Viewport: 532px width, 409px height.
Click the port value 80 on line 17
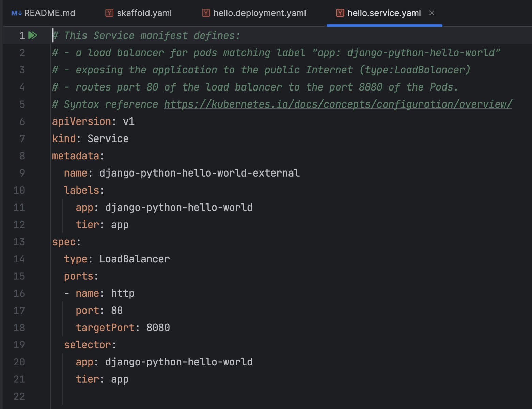point(117,311)
